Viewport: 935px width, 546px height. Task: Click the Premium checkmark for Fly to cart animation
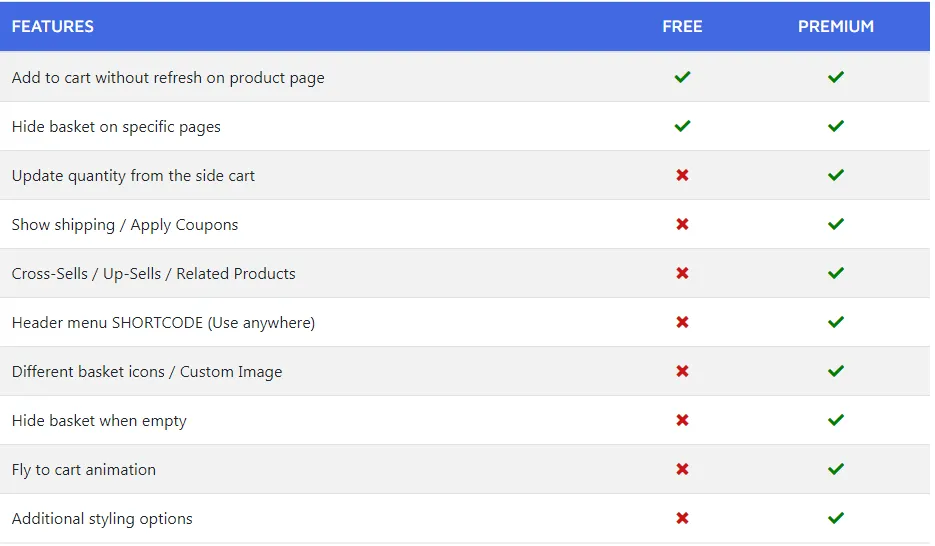point(836,469)
